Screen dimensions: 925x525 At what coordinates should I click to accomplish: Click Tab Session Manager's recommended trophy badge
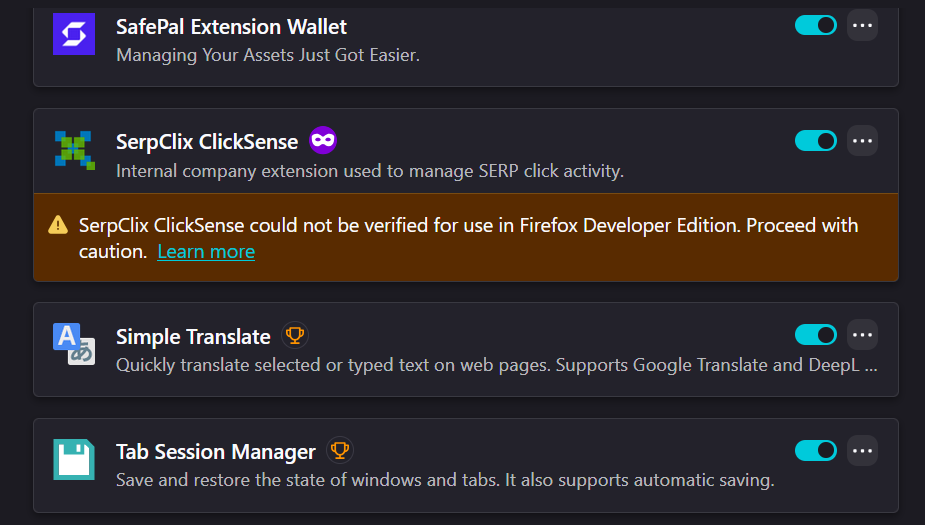(340, 451)
